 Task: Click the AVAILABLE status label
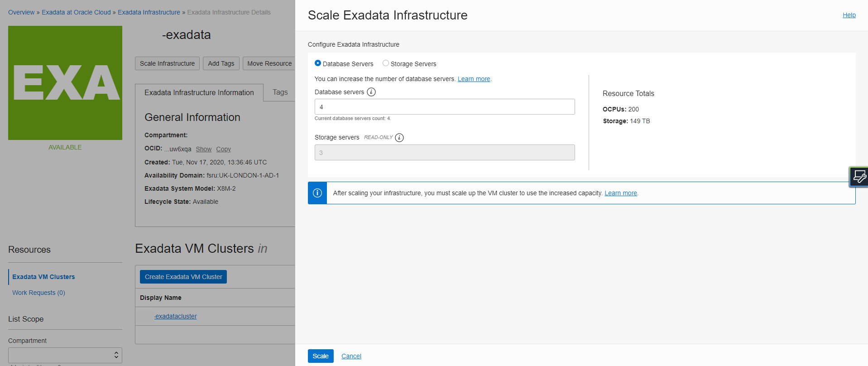[65, 147]
